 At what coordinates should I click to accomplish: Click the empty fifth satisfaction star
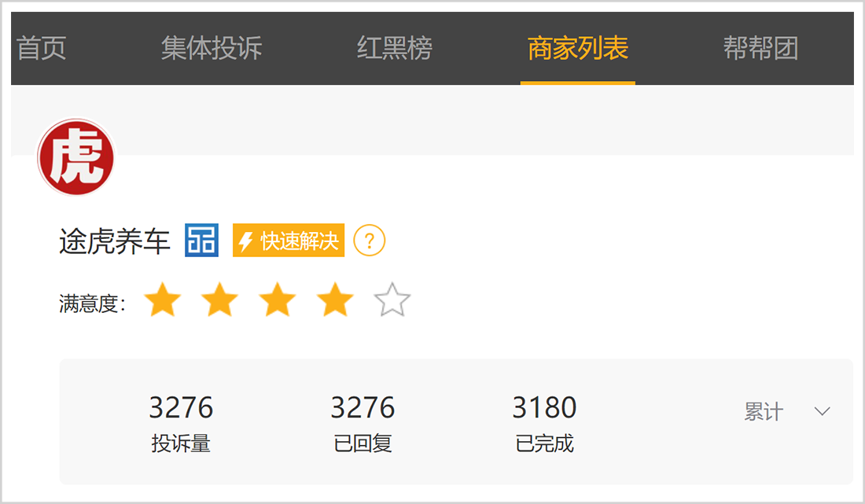[392, 300]
